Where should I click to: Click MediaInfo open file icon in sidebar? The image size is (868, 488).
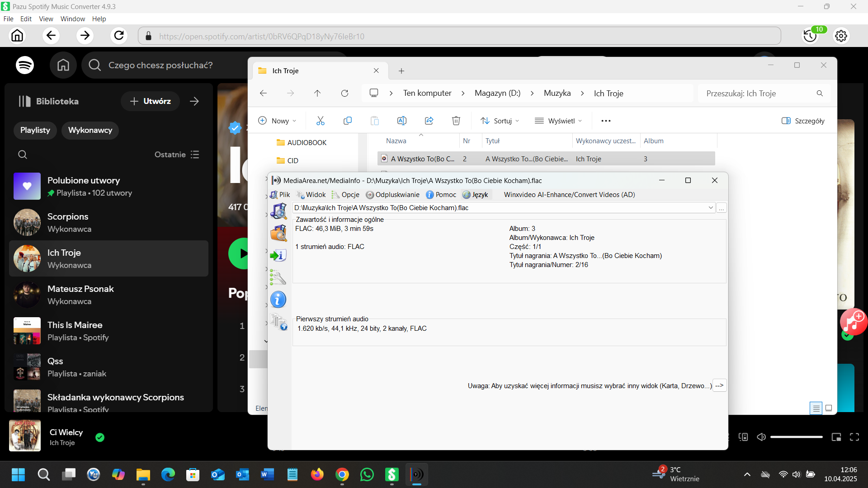[x=278, y=211]
